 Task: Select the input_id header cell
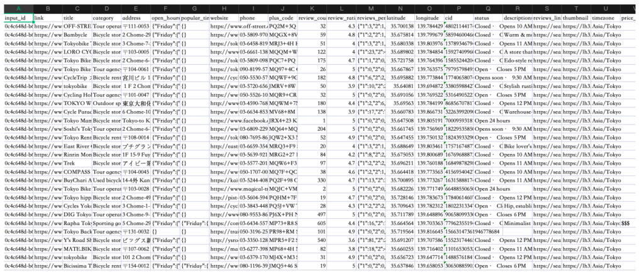tap(16, 19)
